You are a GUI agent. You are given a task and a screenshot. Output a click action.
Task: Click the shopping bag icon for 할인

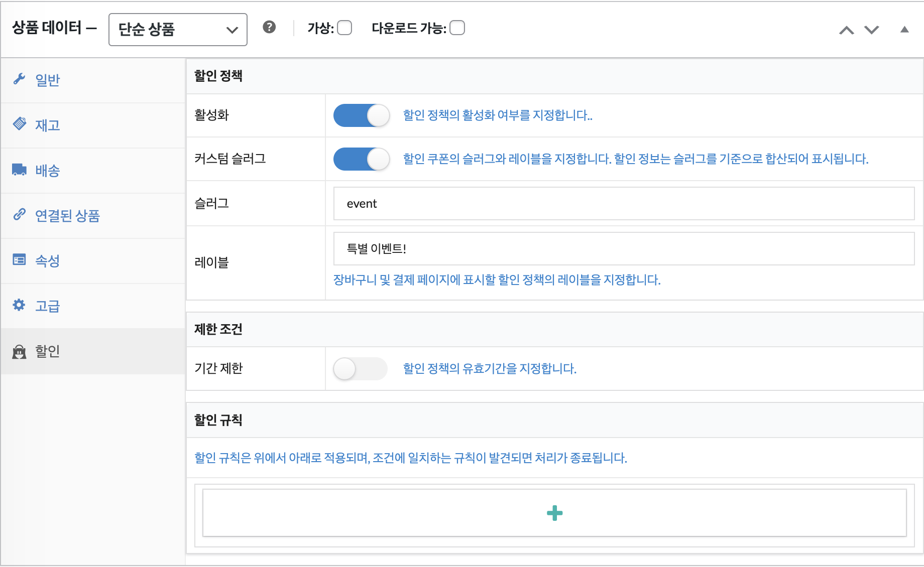point(19,351)
